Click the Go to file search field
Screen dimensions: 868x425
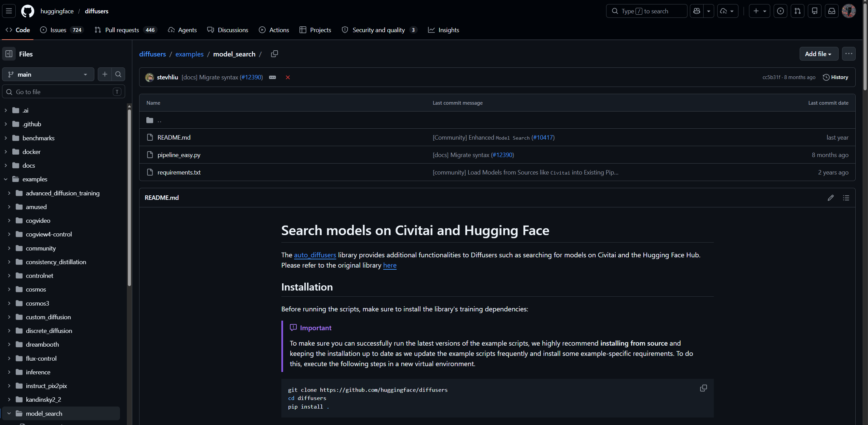pyautogui.click(x=64, y=92)
